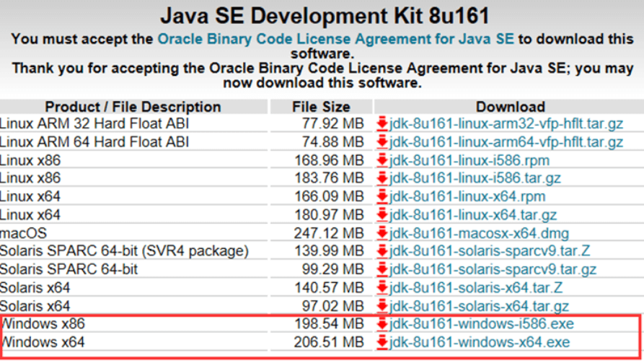This screenshot has height=363, width=644.
Task: Download jdk-8u161-linux-x64.rpm
Action: [467, 196]
